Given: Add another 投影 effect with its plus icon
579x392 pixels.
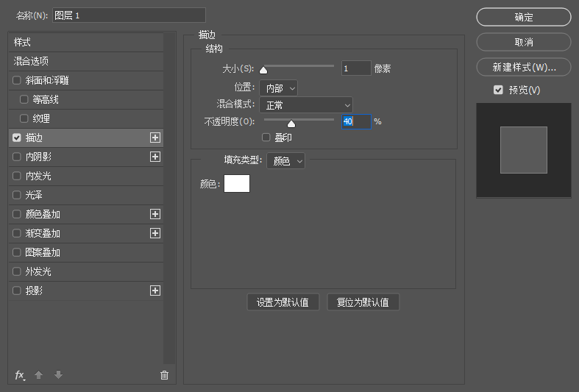Looking at the screenshot, I should (x=155, y=291).
